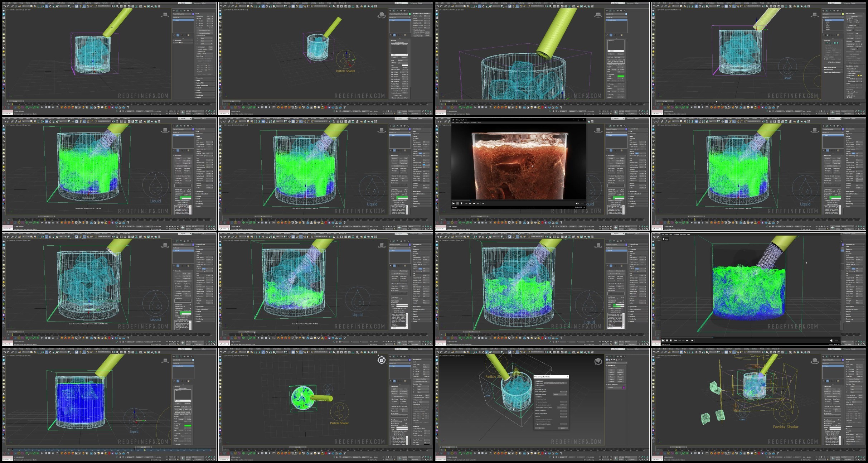Select Cameras category in Create panel
The height and width of the screenshot is (463, 868).
[x=614, y=360]
